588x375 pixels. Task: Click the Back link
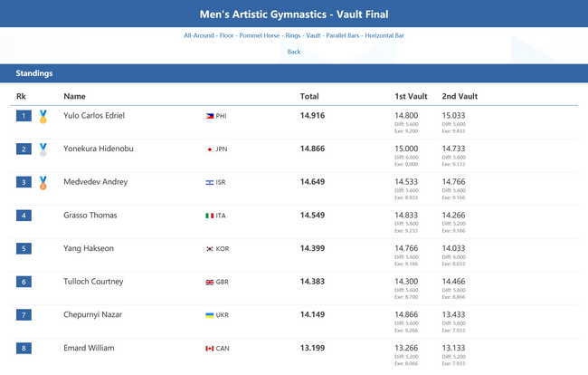tap(294, 52)
